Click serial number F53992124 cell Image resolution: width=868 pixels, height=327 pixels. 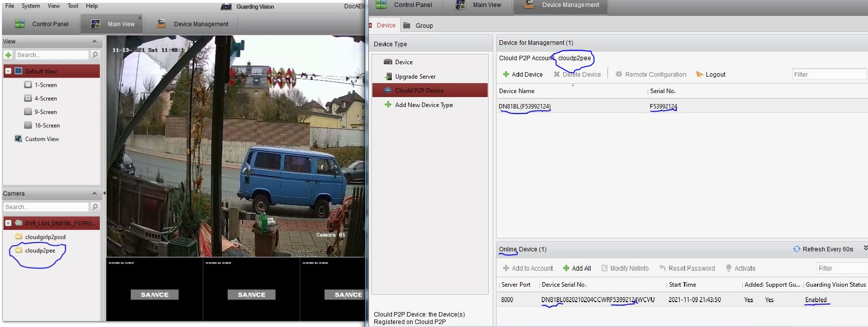click(x=663, y=107)
